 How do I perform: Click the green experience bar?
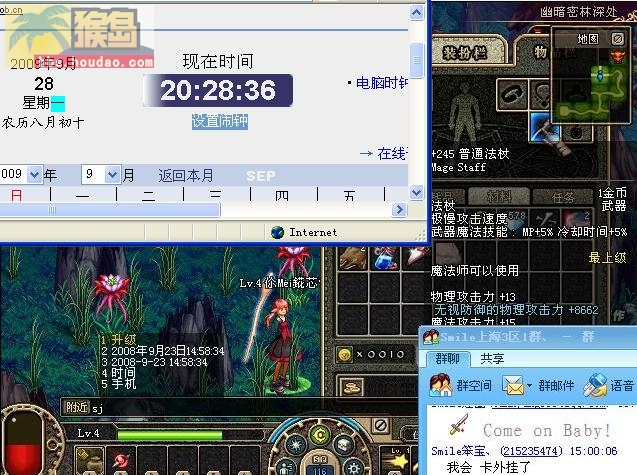(x=170, y=435)
